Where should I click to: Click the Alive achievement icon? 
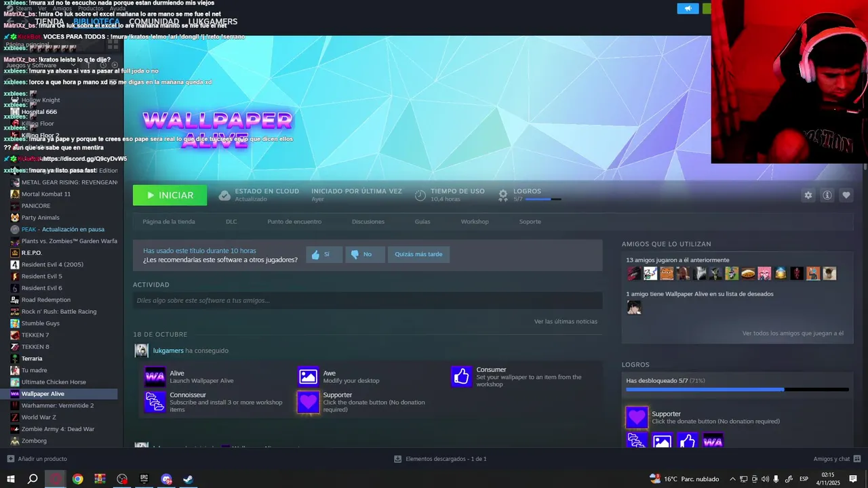click(x=155, y=377)
